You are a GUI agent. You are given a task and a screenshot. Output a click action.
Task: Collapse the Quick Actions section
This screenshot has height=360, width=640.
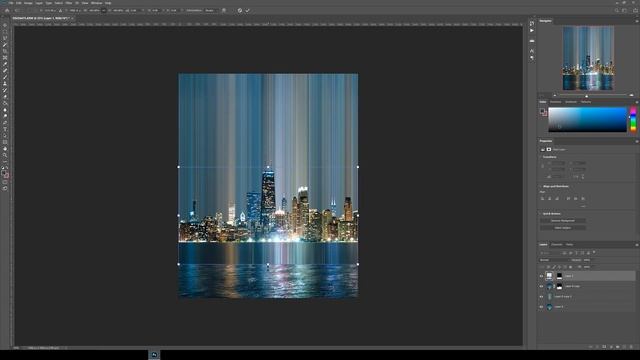click(x=541, y=213)
